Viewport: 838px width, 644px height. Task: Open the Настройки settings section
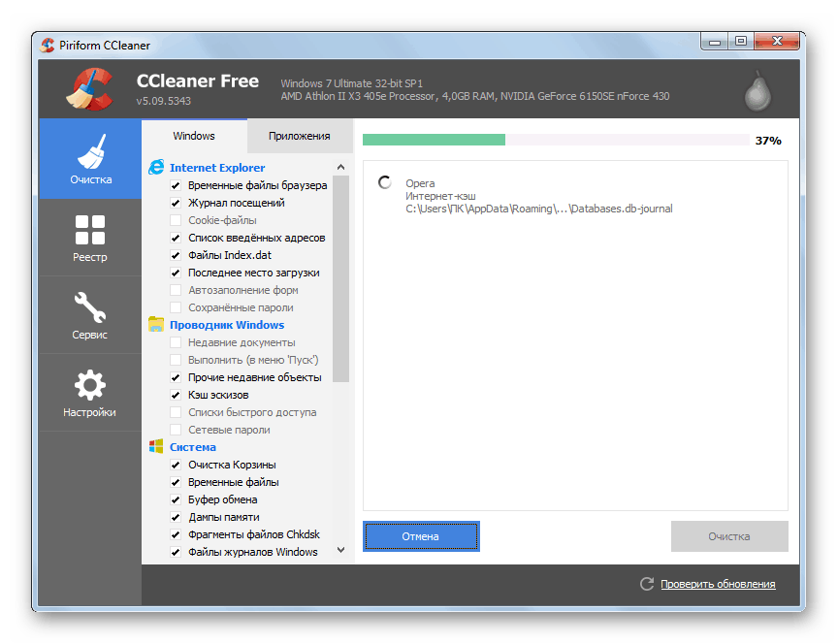(x=89, y=393)
